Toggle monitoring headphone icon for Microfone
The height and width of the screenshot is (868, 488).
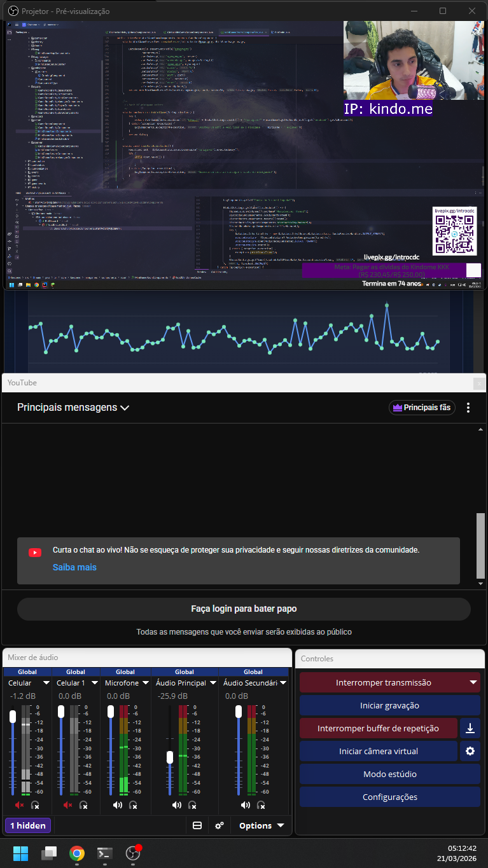[134, 805]
